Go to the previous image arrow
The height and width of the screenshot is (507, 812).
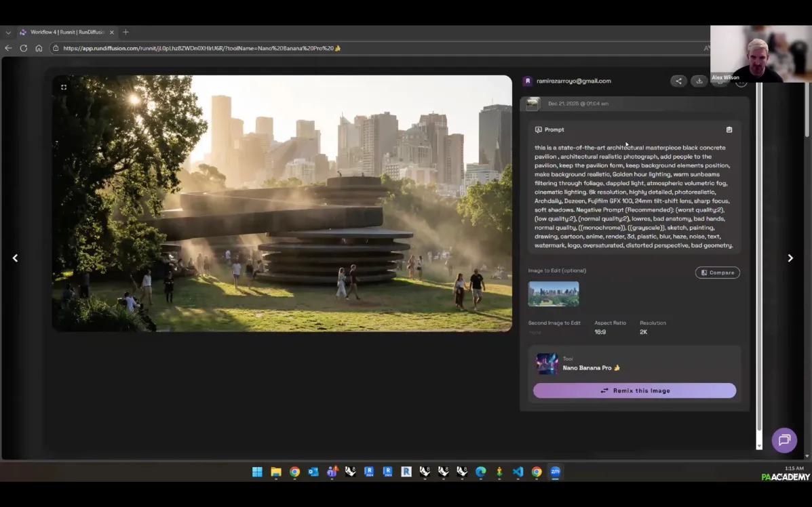pos(15,258)
